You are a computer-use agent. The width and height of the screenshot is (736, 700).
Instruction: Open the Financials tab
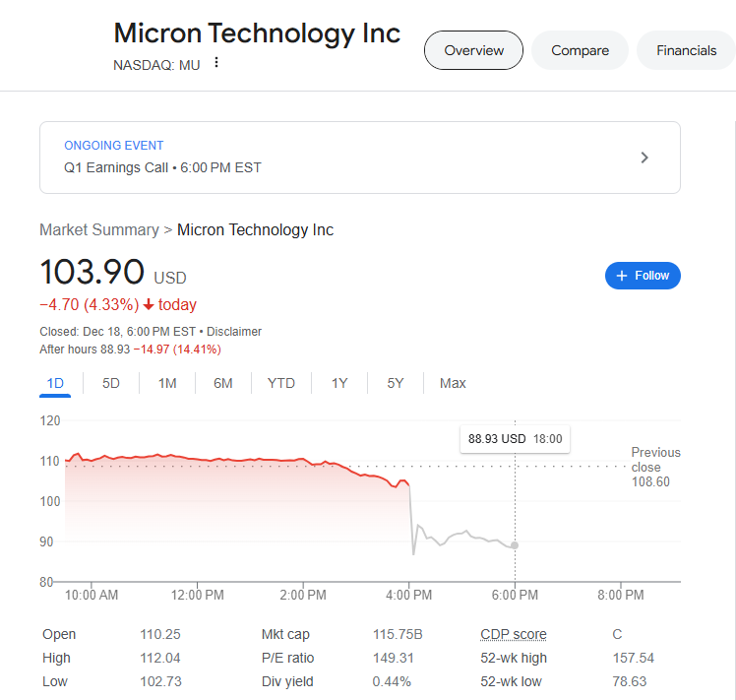686,50
